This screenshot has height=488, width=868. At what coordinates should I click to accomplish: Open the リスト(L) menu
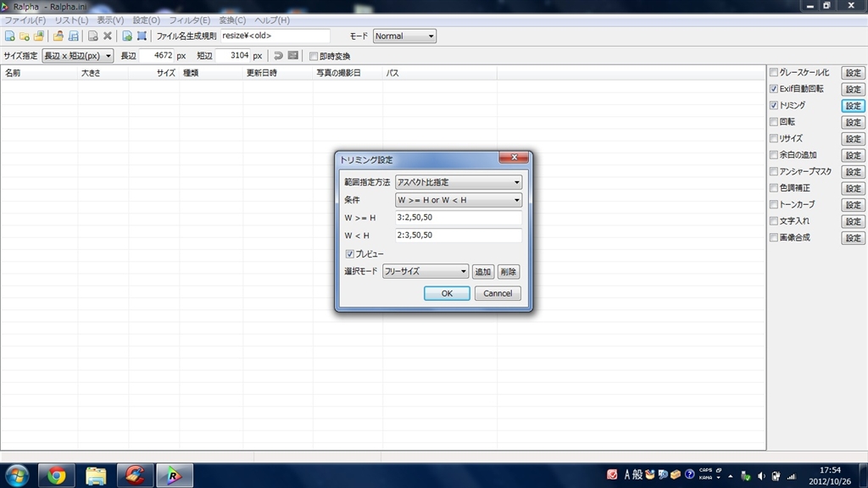click(x=71, y=20)
